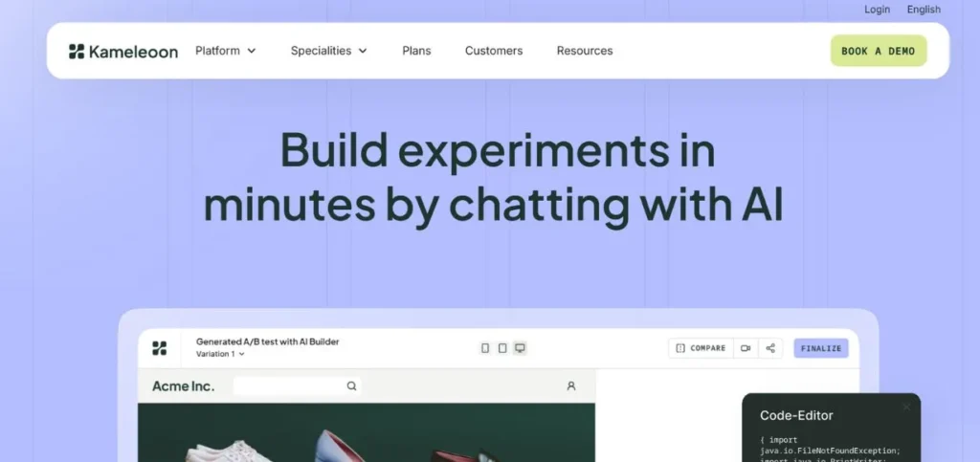The height and width of the screenshot is (462, 980).
Task: Go to the Customers page
Action: coord(494,51)
